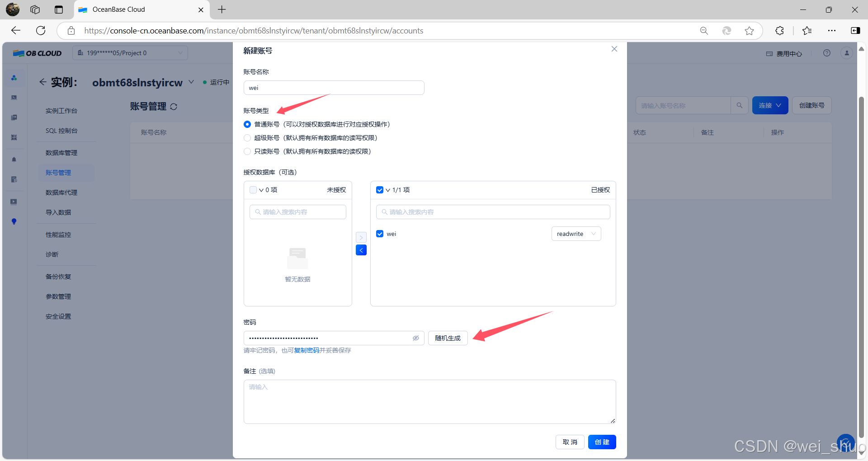Viewport: 868px width, 461px height.
Task: Click the 复制密码 link
Action: coord(307,350)
